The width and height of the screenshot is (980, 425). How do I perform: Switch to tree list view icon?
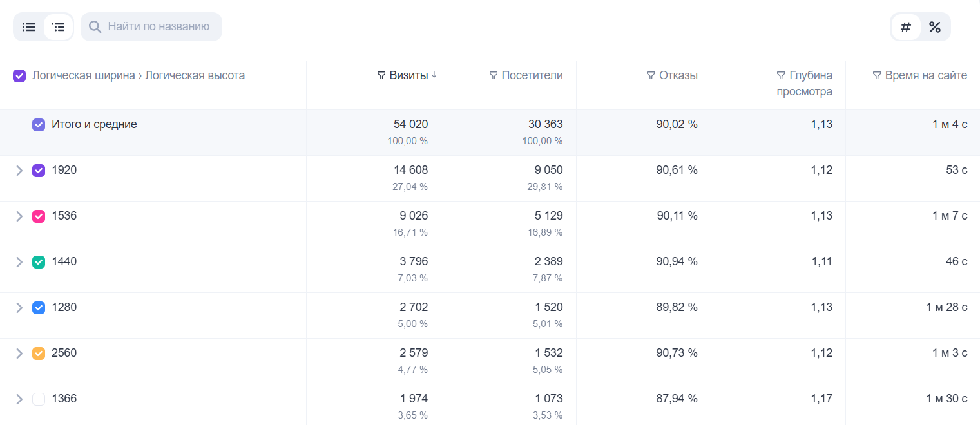pos(59,27)
